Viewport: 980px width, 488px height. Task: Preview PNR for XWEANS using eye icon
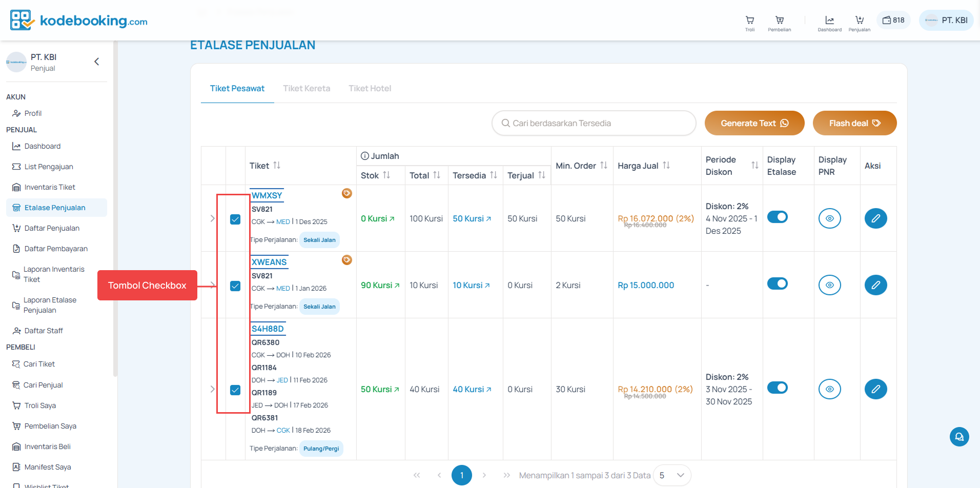(x=830, y=285)
